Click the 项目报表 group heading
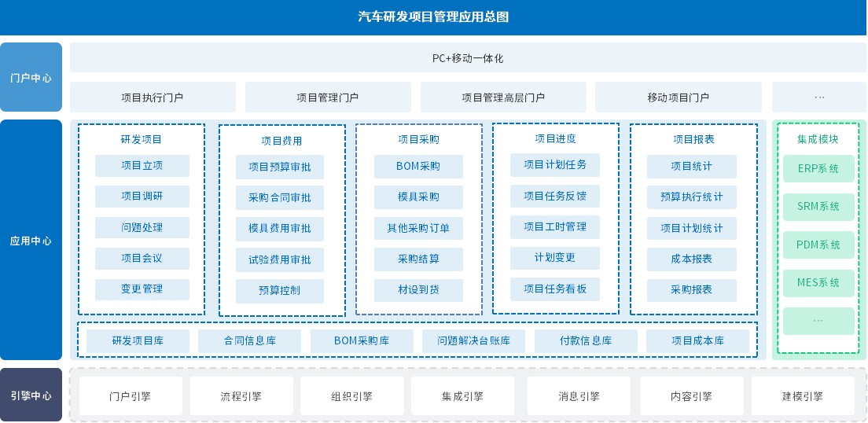The image size is (868, 423). [693, 139]
